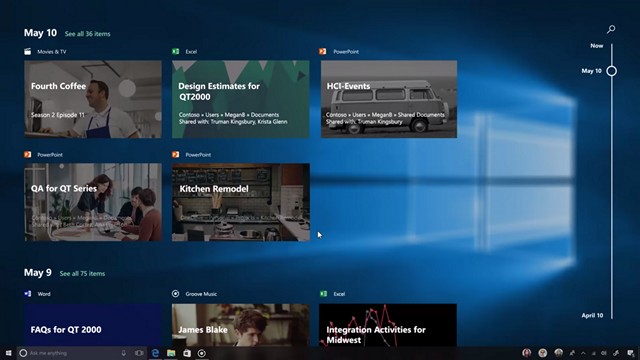
Task: Open the HCI-Events presentation card
Action: [389, 99]
